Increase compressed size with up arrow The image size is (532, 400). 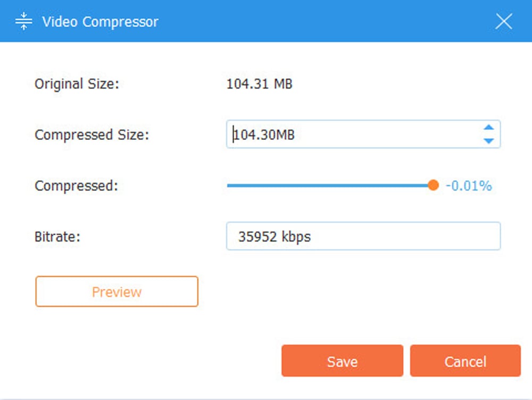(x=488, y=128)
